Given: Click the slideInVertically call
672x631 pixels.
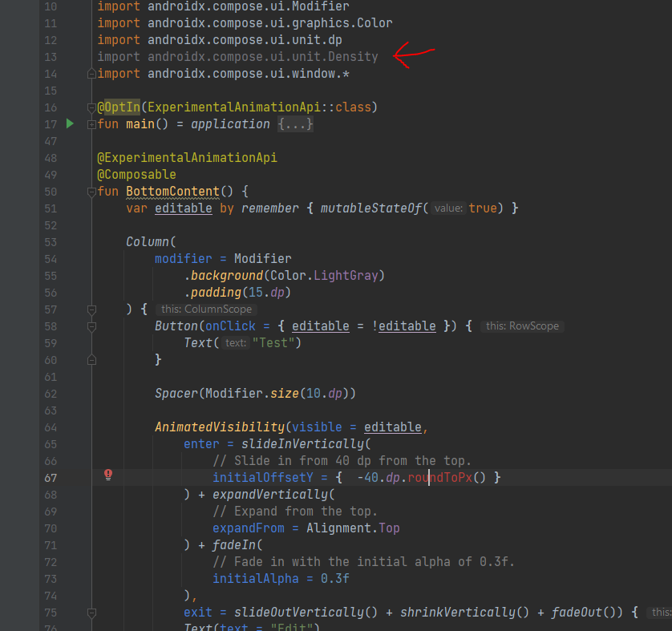Looking at the screenshot, I should pos(302,444).
